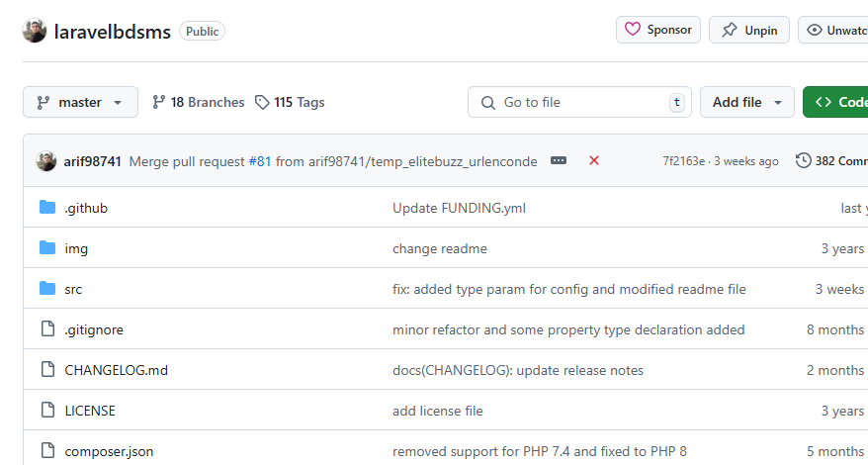This screenshot has width=868, height=465.
Task: Open 'minor refactor and some property' commit
Action: pyautogui.click(x=568, y=329)
